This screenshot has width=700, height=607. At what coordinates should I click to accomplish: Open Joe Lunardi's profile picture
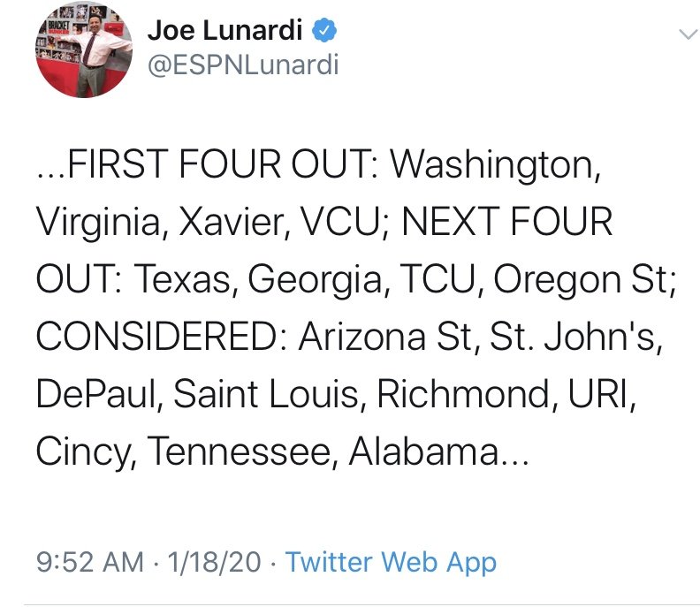[x=84, y=49]
